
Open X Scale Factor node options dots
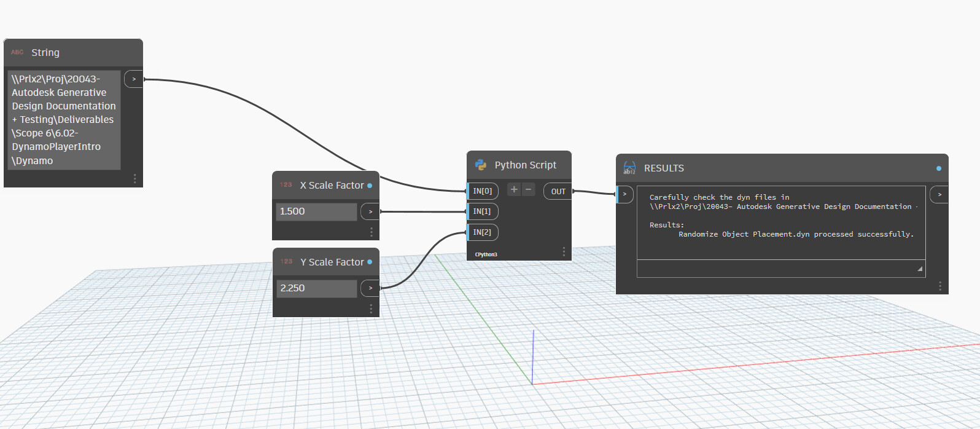coord(371,232)
